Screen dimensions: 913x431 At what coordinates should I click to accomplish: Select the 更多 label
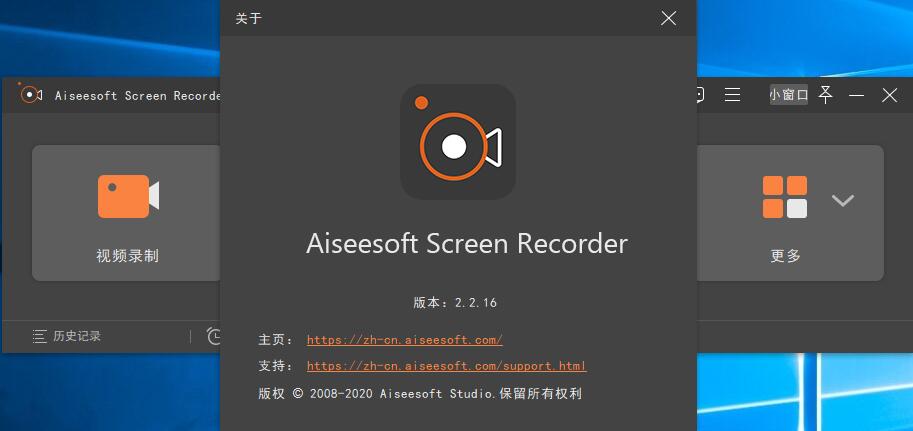(785, 256)
